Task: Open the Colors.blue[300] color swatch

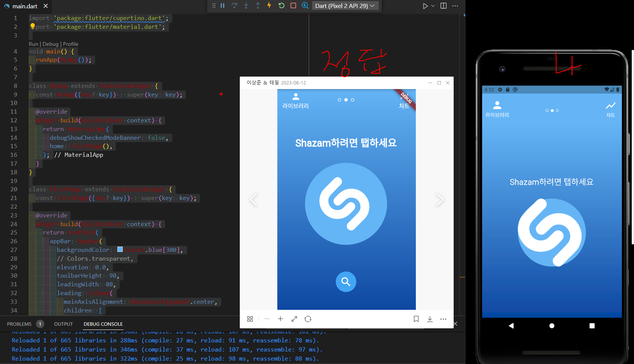Action: point(120,249)
